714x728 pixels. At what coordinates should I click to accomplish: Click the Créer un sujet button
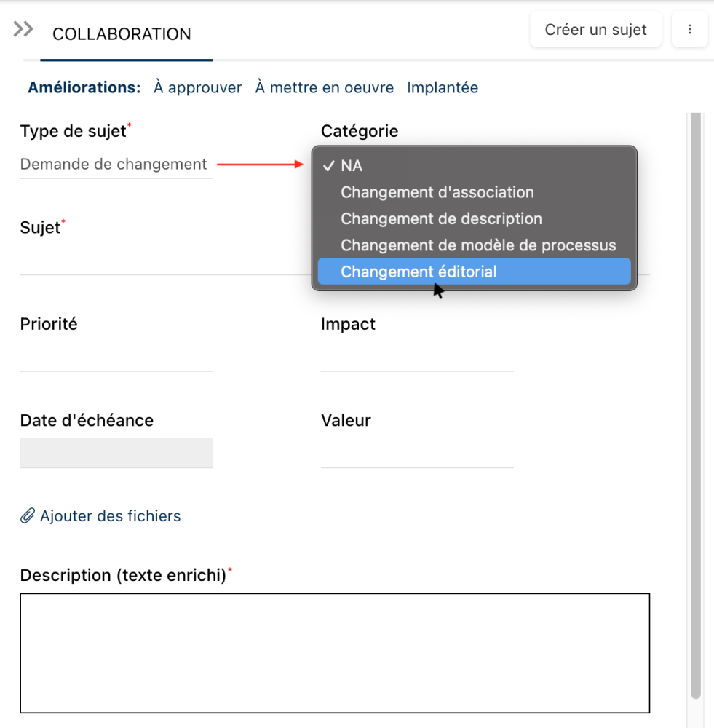pos(595,30)
